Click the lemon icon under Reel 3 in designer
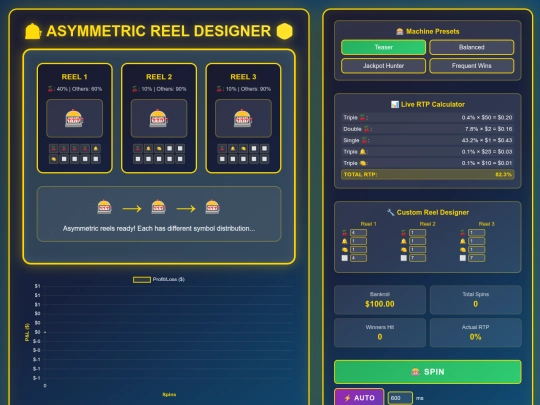Viewport: 540px width, 405px height. (463, 250)
